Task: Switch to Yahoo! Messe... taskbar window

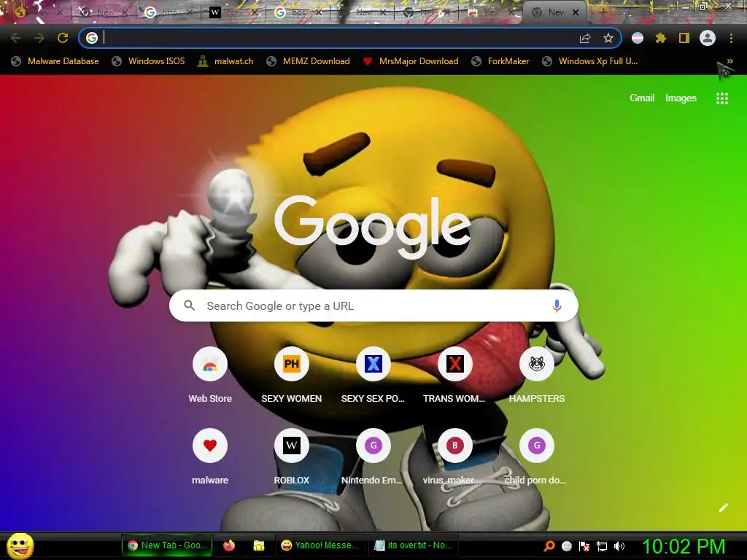Action: click(x=320, y=545)
